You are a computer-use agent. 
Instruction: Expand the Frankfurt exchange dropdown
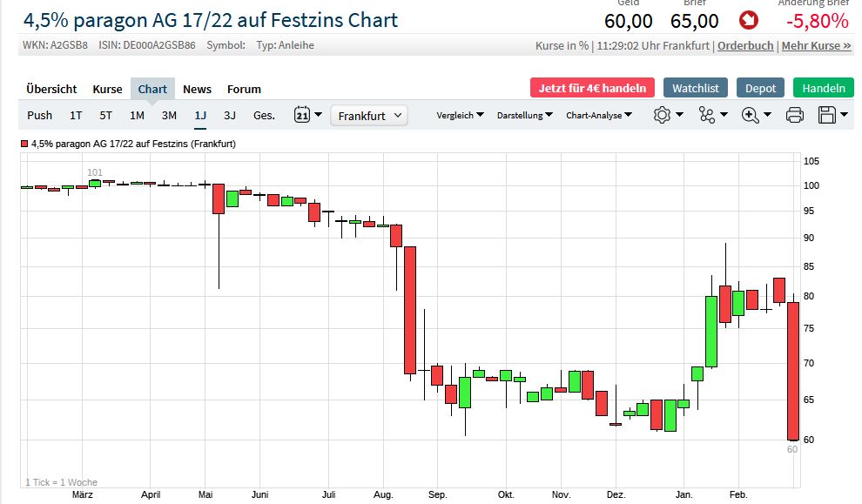[x=369, y=116]
